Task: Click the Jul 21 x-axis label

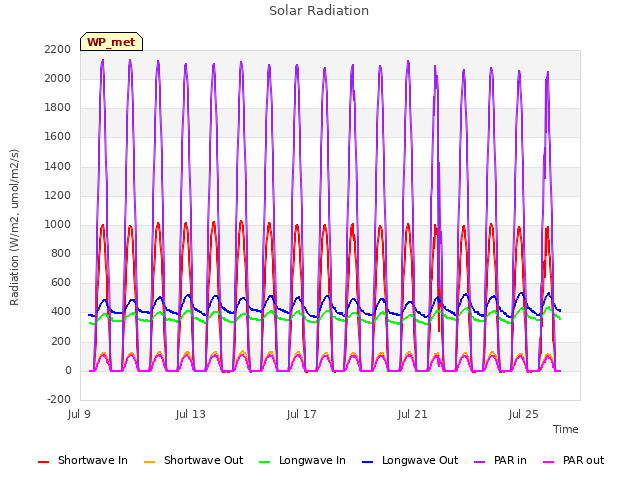Action: [413, 414]
